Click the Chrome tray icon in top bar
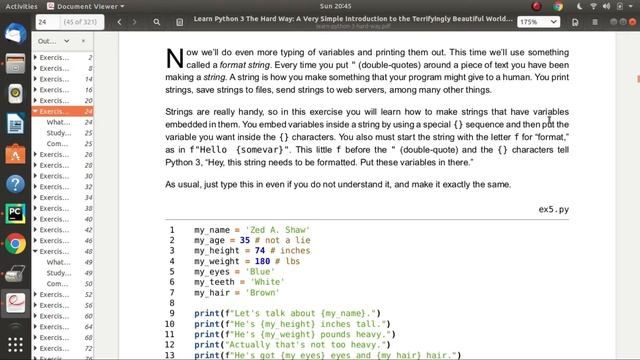Viewport: 640px width, 360px height. 558,6
